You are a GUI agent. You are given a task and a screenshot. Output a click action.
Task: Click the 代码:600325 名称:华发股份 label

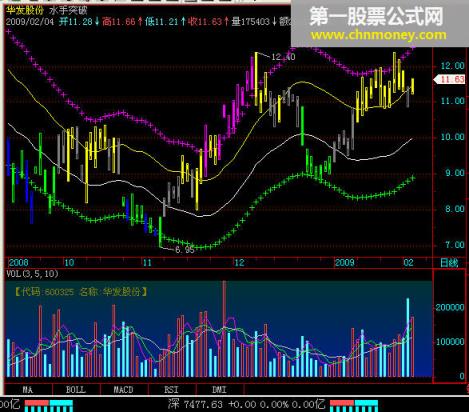[x=81, y=292]
